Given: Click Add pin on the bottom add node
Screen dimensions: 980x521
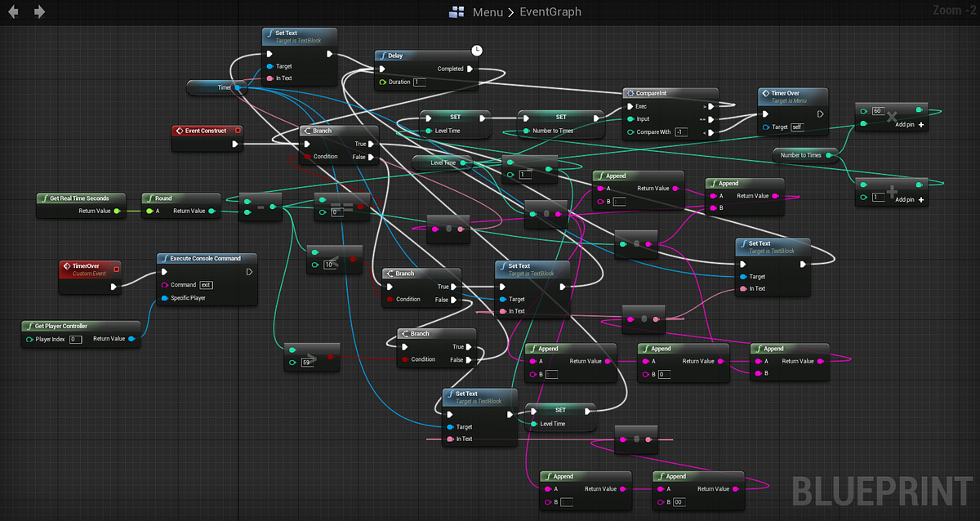Looking at the screenshot, I should pyautogui.click(x=905, y=198).
